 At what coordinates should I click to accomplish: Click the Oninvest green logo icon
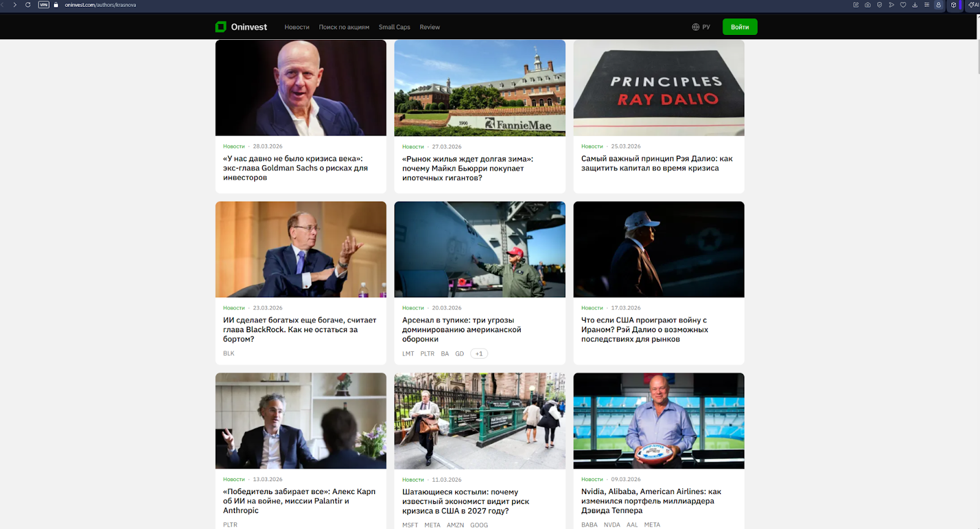tap(221, 27)
